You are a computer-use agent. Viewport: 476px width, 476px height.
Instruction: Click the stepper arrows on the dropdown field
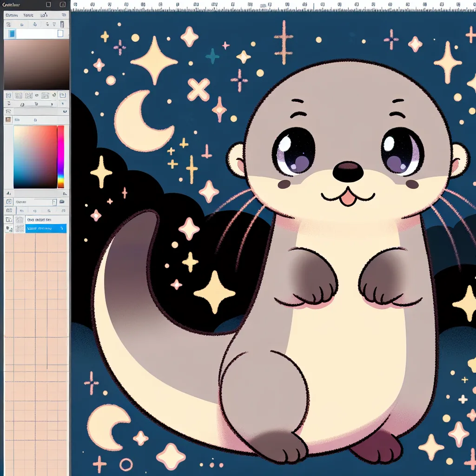pos(54,202)
